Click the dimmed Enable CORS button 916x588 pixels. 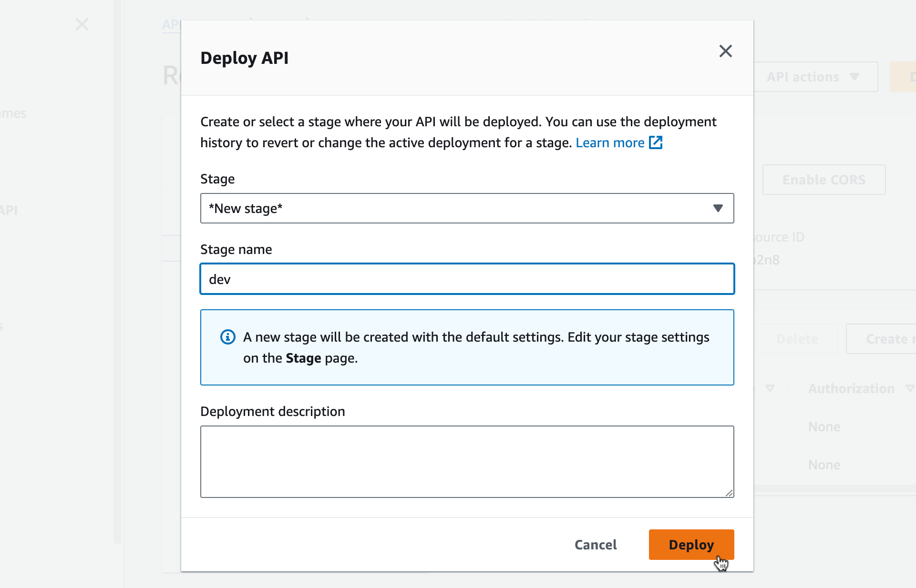tap(823, 180)
